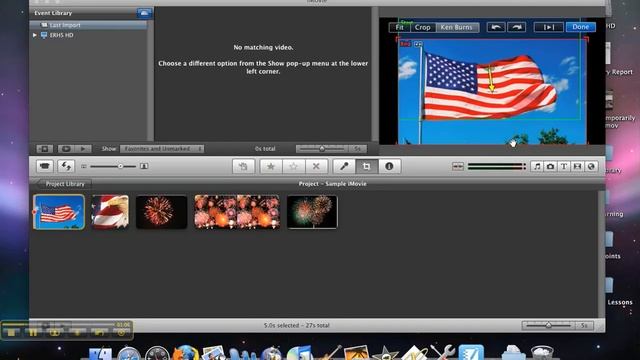
Task: Pause the screen recording playback overlay
Action: pyautogui.click(x=33, y=333)
